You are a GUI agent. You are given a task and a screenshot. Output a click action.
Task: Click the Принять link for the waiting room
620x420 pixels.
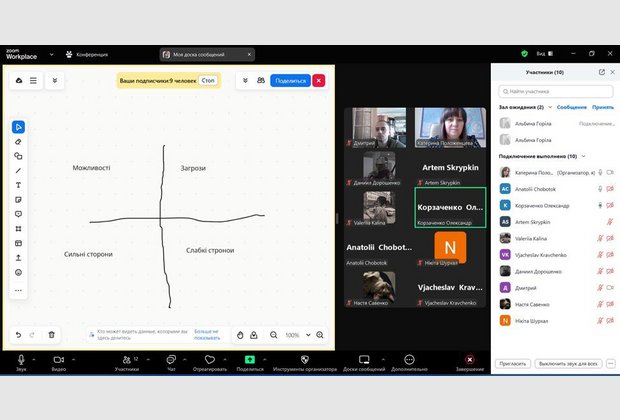[x=603, y=107]
